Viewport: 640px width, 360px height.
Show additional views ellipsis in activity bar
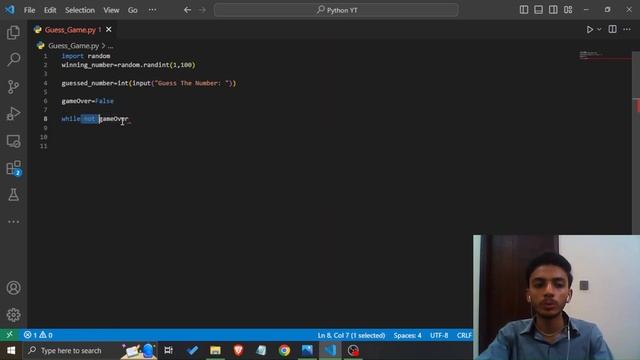[x=13, y=222]
